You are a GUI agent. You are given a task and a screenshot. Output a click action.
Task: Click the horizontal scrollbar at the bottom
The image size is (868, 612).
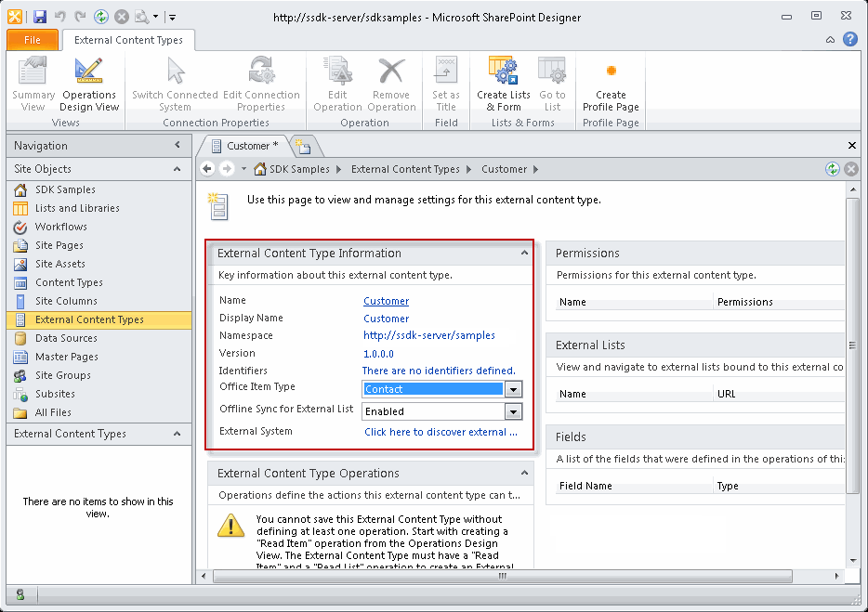coord(502,576)
